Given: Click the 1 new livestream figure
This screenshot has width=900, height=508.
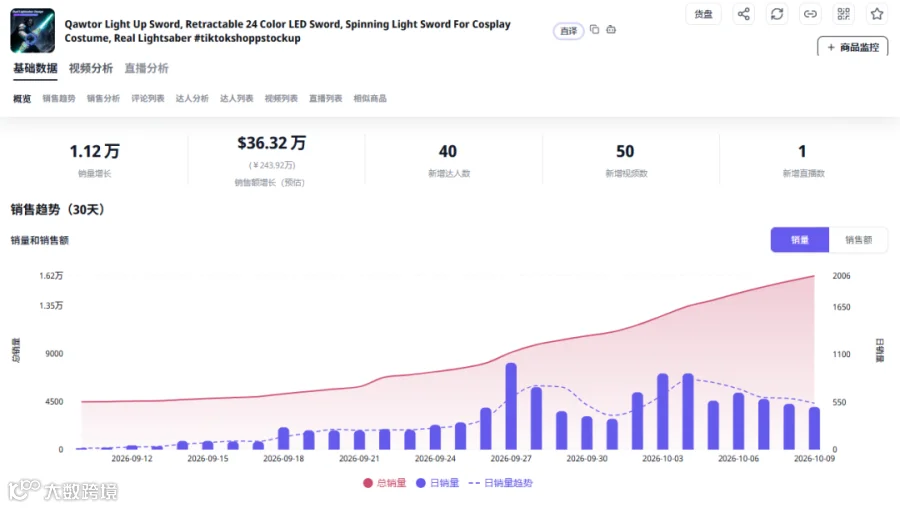Looking at the screenshot, I should (x=802, y=152).
